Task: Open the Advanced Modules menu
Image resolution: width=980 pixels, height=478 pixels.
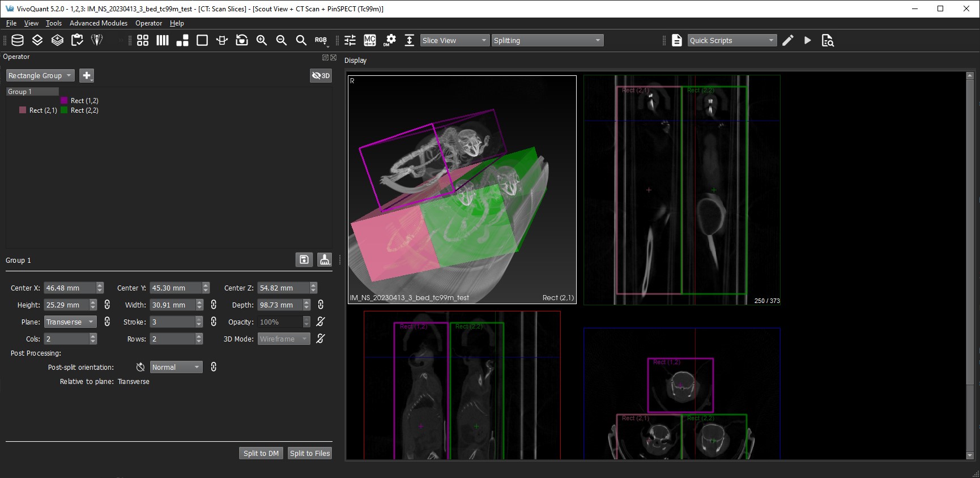Action: point(99,23)
